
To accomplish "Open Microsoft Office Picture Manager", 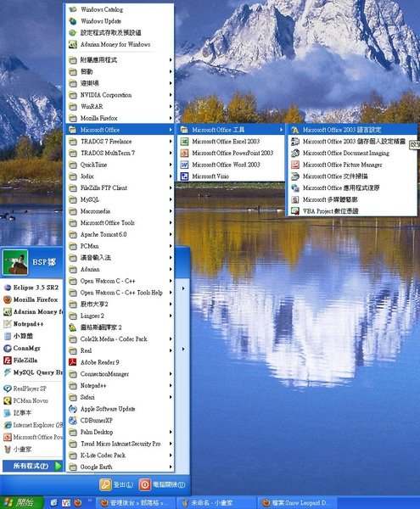I will tap(352, 165).
